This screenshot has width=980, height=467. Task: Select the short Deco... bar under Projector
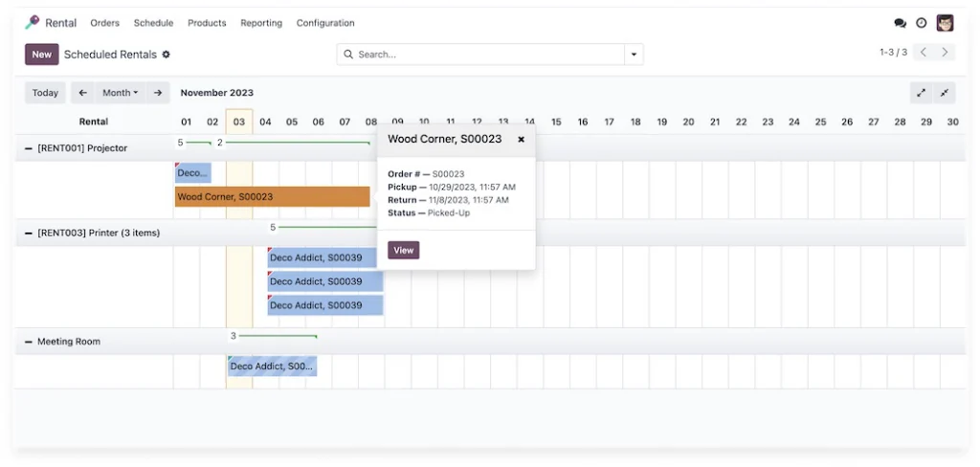point(193,172)
